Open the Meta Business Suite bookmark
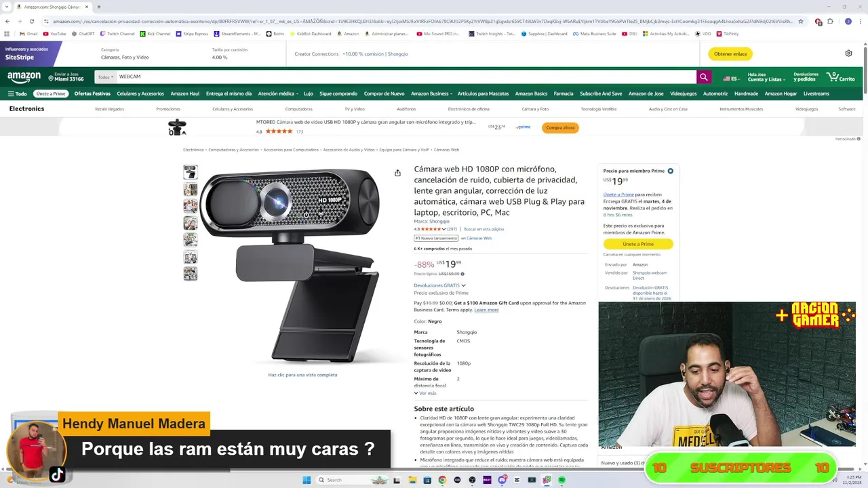 [x=595, y=33]
